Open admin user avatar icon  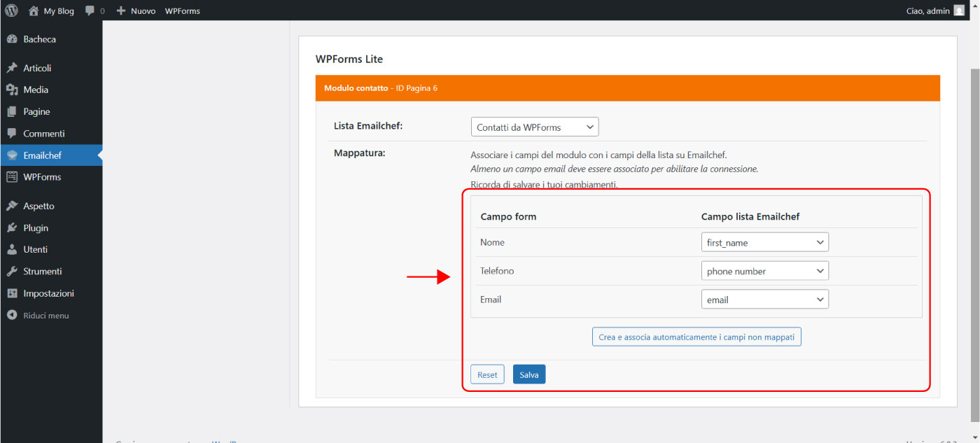tap(959, 10)
